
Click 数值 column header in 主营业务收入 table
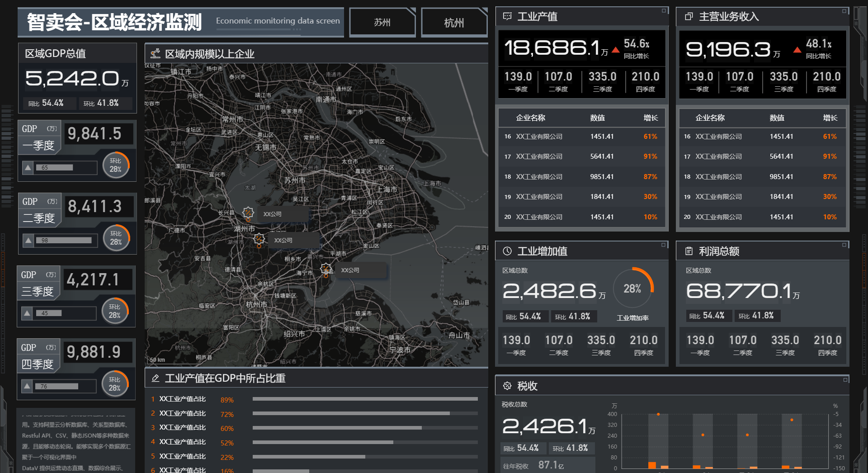click(x=777, y=118)
